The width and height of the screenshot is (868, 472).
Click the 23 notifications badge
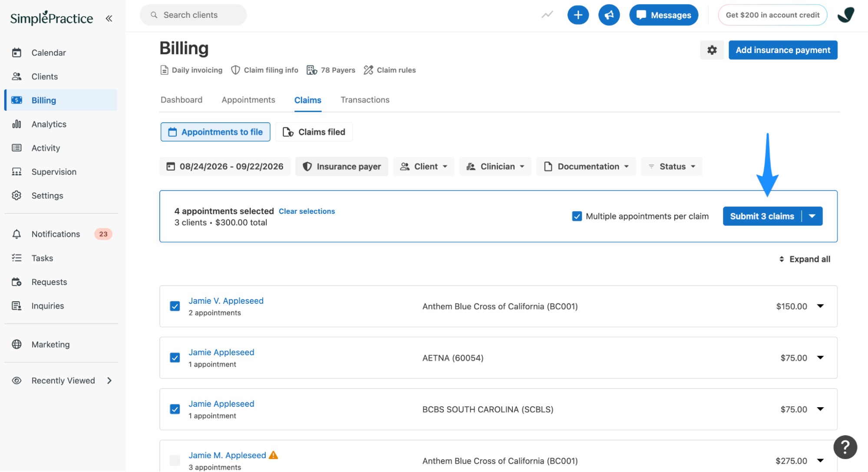point(103,234)
